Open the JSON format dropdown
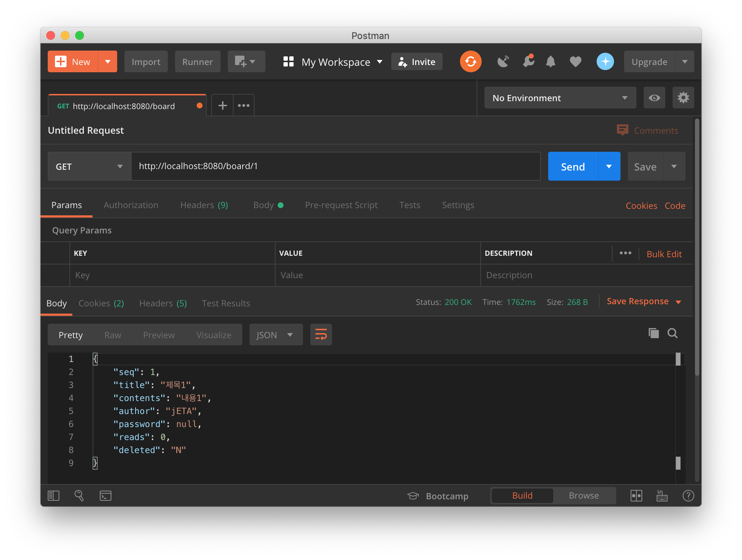The width and height of the screenshot is (742, 560). click(276, 335)
